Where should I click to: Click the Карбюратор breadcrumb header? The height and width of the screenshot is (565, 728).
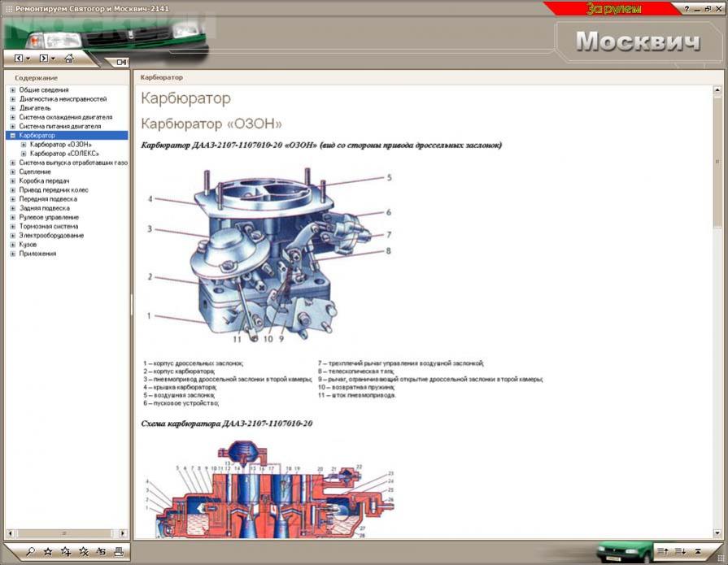162,77
